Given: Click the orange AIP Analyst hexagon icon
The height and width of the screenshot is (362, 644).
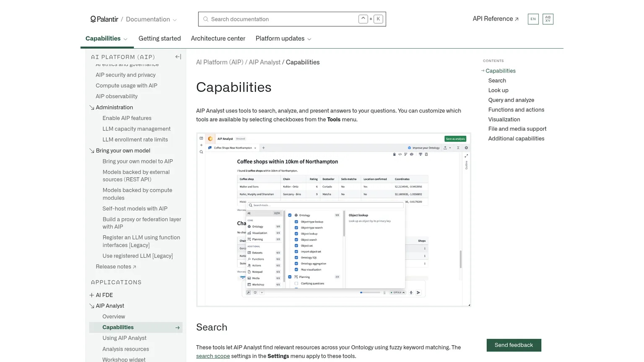Looking at the screenshot, I should click(210, 139).
